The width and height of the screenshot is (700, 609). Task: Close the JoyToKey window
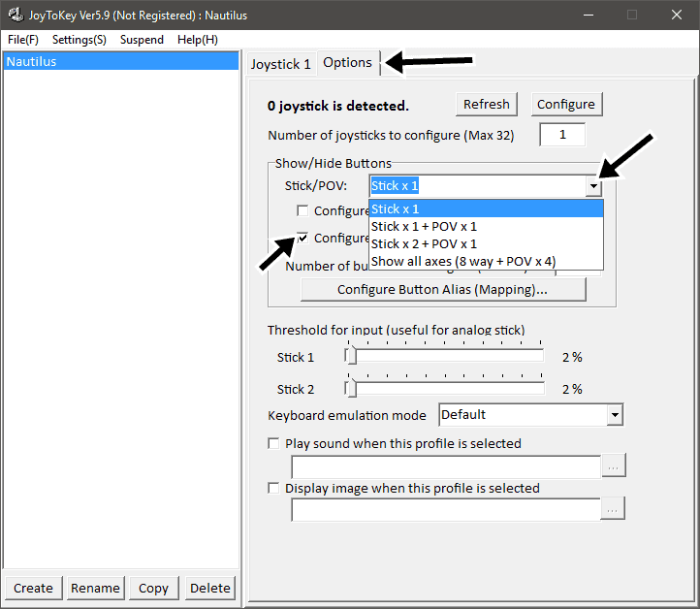[x=677, y=15]
